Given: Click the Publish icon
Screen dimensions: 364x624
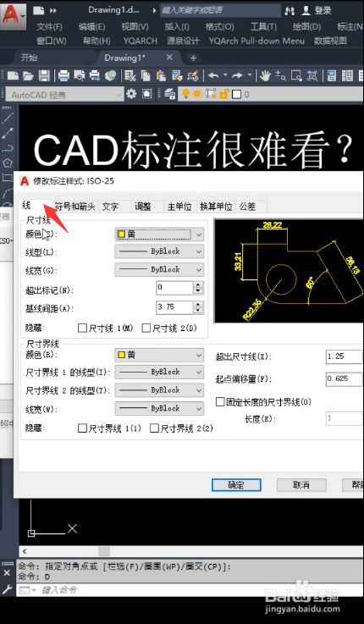Looking at the screenshot, I should tap(95, 75).
